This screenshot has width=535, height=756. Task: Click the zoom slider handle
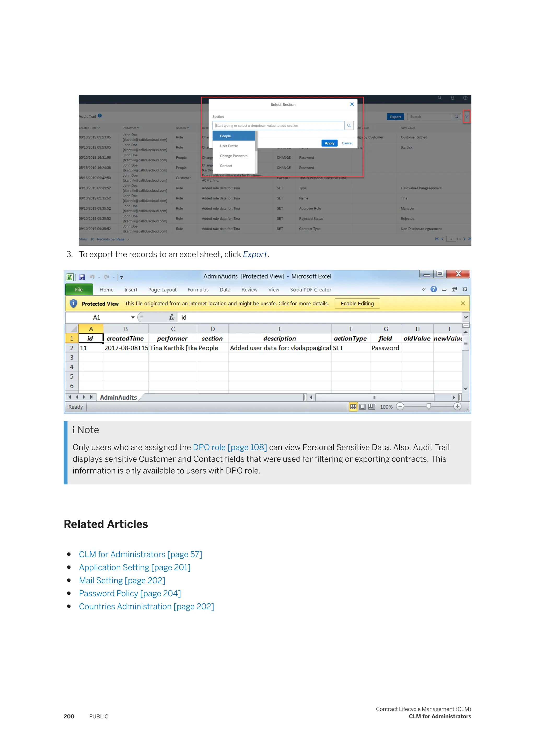429,407
